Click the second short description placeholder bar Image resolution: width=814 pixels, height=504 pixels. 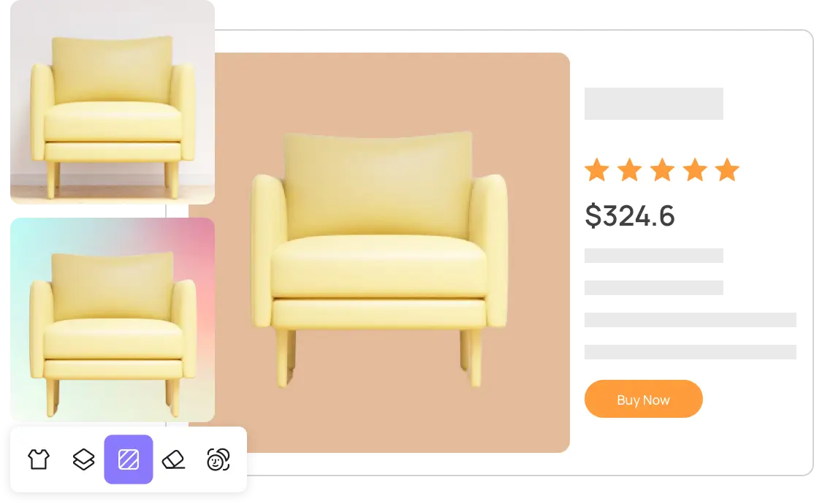pyautogui.click(x=654, y=288)
